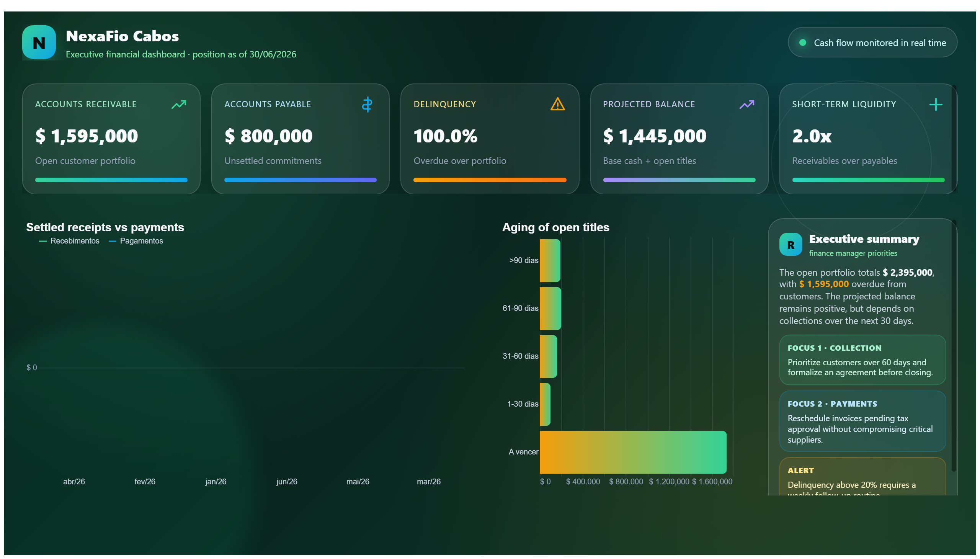Click the Receivables over payables caption
Image resolution: width=980 pixels, height=559 pixels.
[x=844, y=161]
